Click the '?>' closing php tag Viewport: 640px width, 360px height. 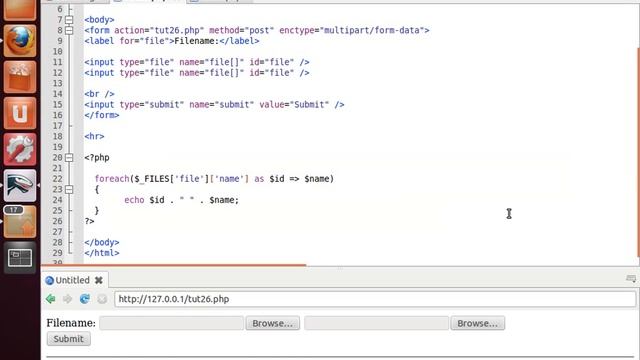click(89, 221)
